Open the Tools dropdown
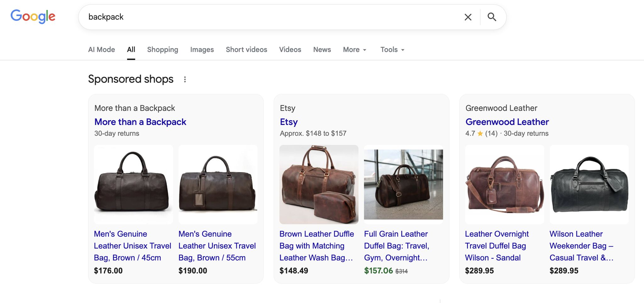644x303 pixels. click(x=392, y=50)
